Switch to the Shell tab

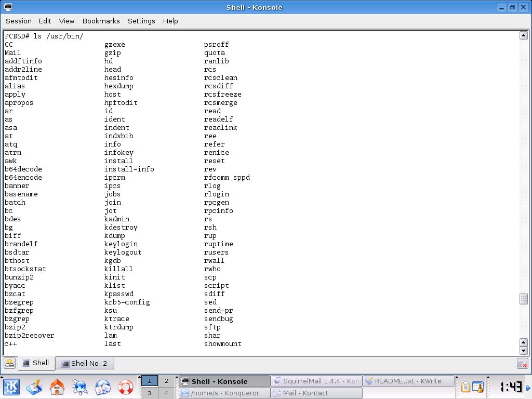pos(36,363)
